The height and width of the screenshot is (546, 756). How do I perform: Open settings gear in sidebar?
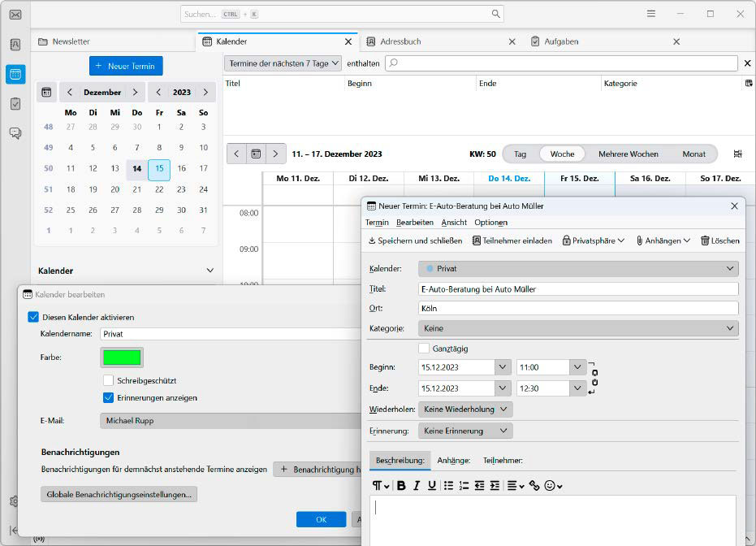(x=14, y=501)
